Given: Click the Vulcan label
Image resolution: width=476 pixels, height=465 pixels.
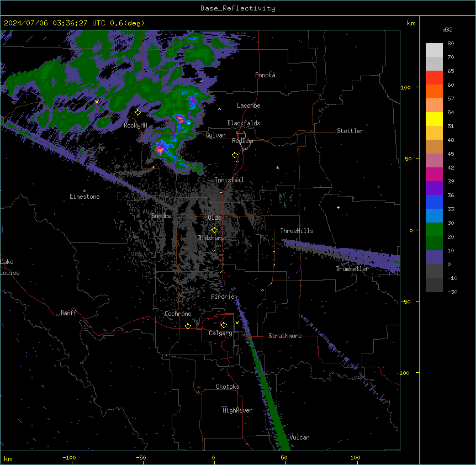Looking at the screenshot, I should (x=300, y=437).
